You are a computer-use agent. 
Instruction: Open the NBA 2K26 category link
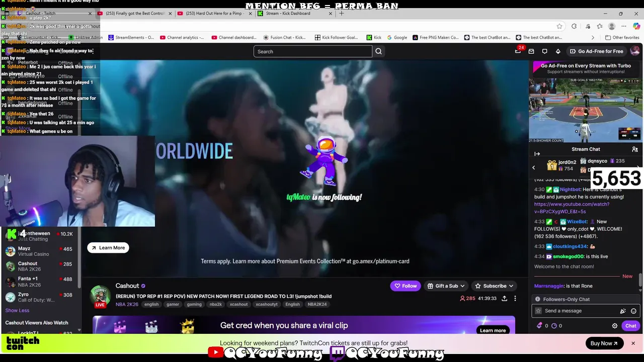click(x=126, y=304)
